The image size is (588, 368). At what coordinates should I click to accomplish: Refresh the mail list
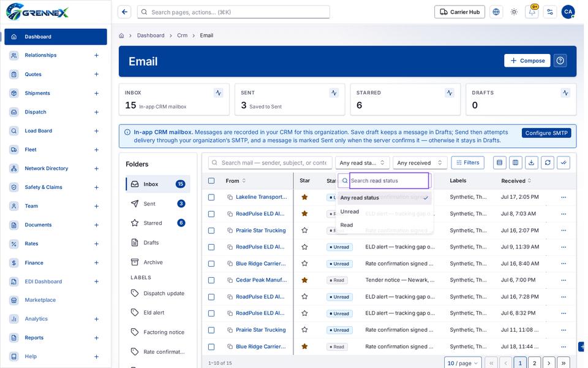pos(548,163)
